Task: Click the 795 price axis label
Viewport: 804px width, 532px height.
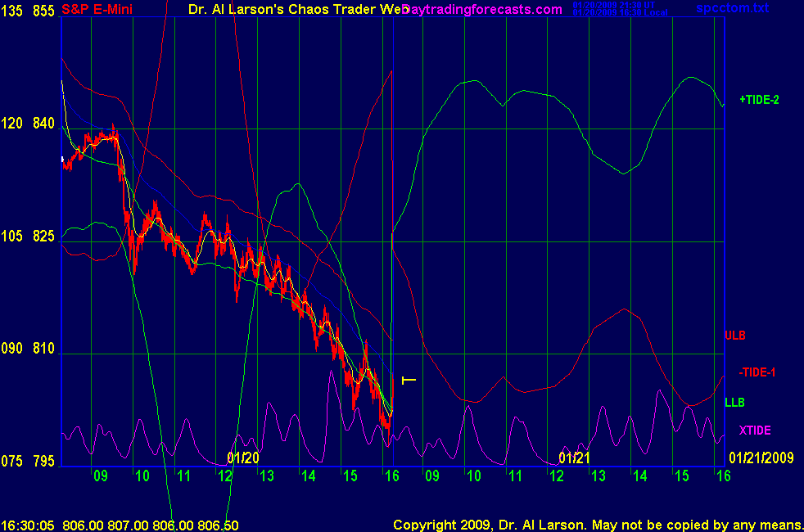Action: 43,462
